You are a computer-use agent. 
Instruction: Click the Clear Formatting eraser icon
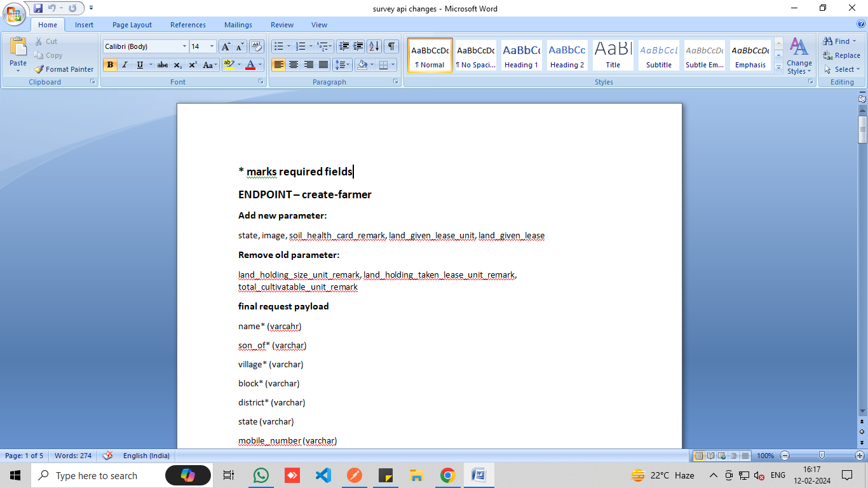[257, 46]
